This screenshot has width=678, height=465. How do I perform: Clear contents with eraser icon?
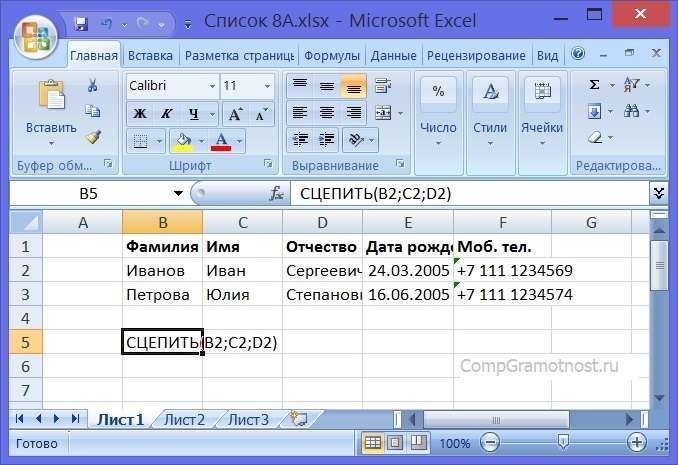click(595, 138)
